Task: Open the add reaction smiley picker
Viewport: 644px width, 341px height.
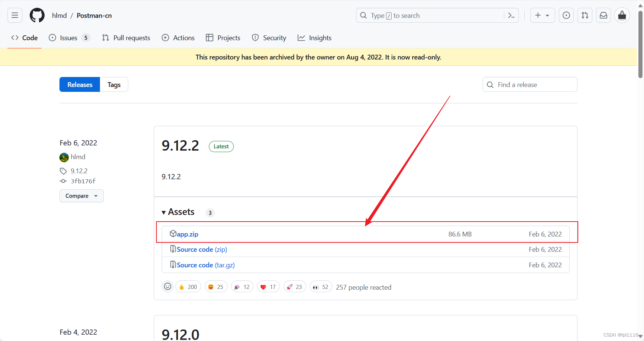Action: (x=168, y=286)
